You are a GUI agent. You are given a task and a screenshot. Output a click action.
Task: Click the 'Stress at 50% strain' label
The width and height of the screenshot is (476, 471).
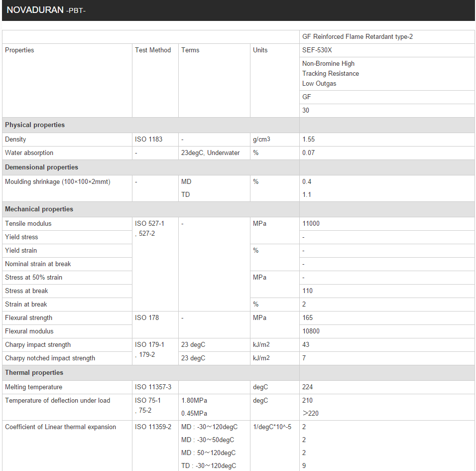(x=33, y=278)
